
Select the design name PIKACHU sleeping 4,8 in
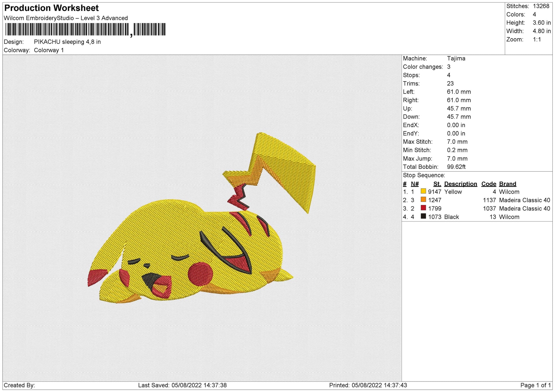point(67,42)
